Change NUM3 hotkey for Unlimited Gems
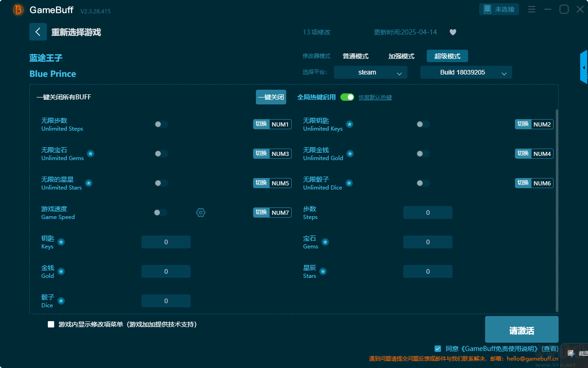588x368 pixels. click(x=272, y=154)
